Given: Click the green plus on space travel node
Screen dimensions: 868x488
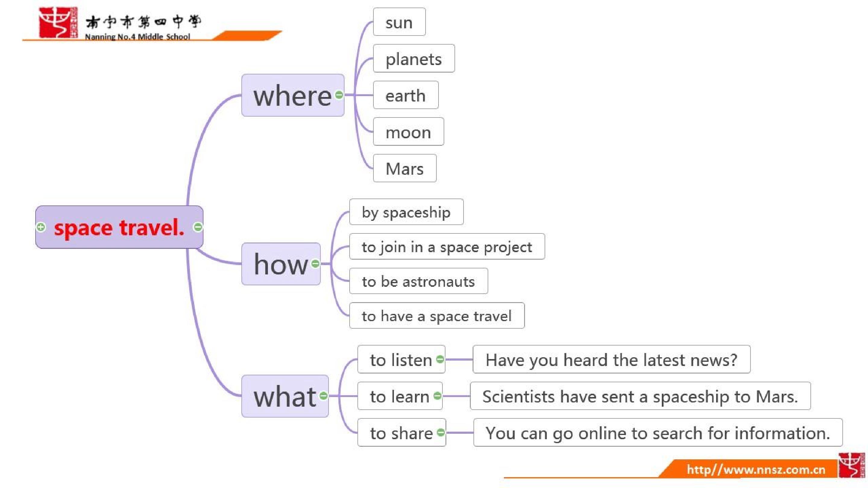Looking at the screenshot, I should (x=41, y=227).
